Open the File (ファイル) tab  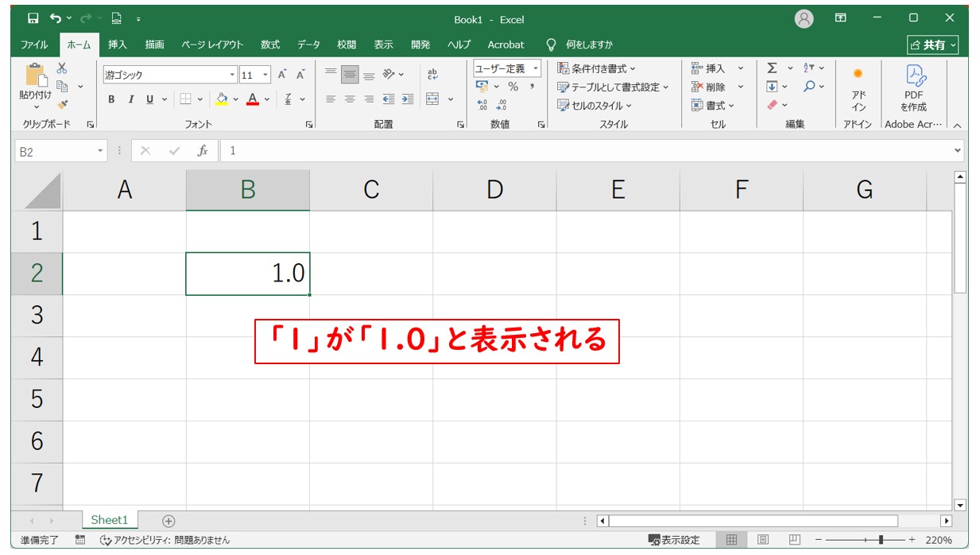tap(34, 45)
